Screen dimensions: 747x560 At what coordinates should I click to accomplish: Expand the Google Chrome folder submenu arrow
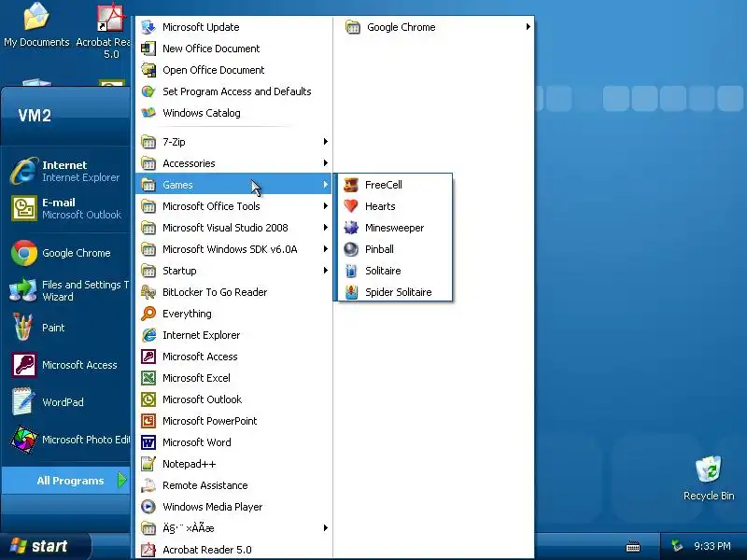tap(528, 27)
